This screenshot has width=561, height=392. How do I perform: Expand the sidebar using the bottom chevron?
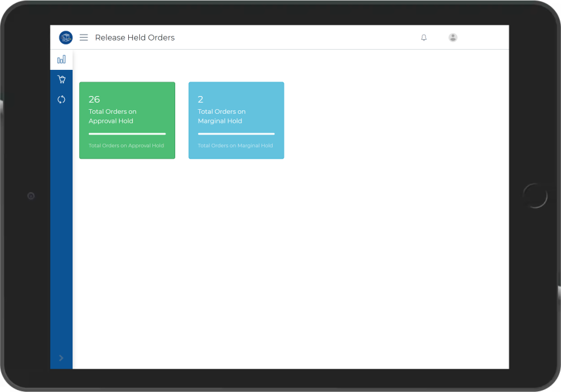point(61,358)
